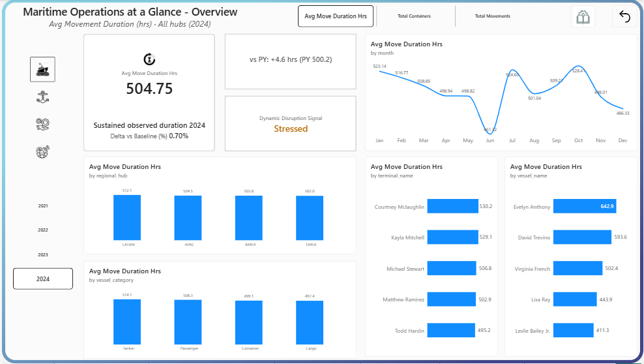Click the selected 2024 year button
This screenshot has height=364, width=644.
[x=43, y=279]
